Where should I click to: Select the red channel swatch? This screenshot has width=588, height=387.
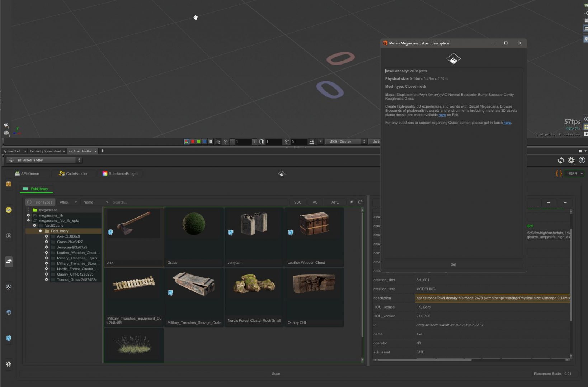tap(193, 142)
